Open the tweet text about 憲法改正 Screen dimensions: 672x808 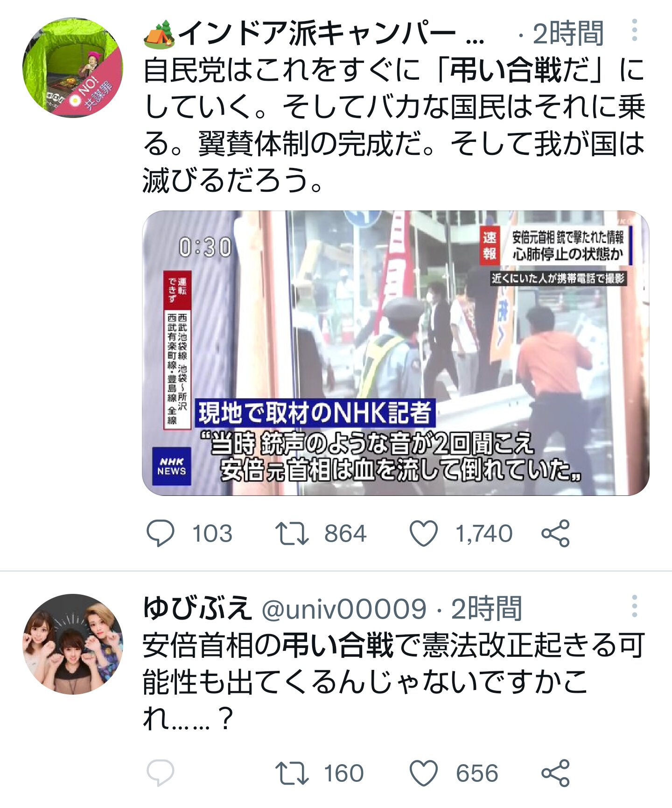[394, 681]
